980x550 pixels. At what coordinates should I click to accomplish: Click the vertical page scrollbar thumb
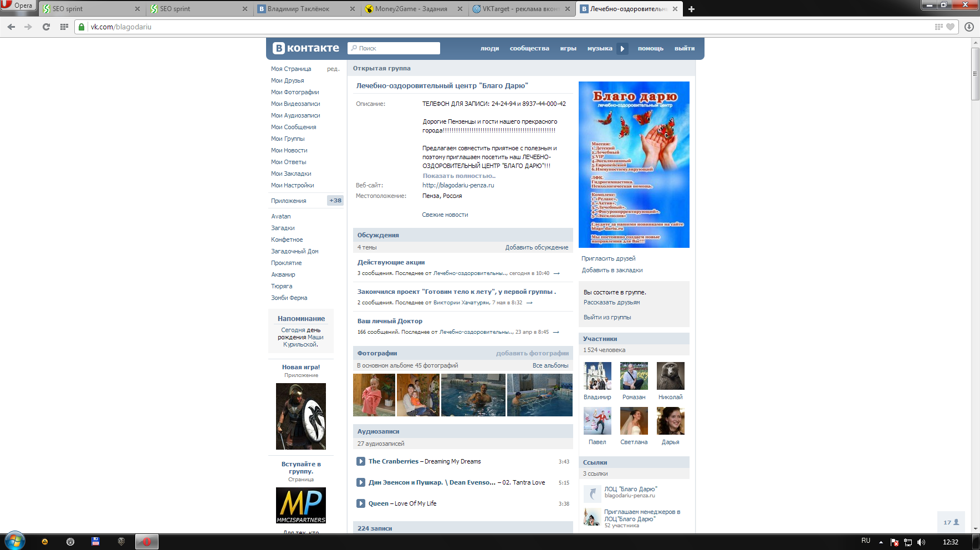[975, 74]
